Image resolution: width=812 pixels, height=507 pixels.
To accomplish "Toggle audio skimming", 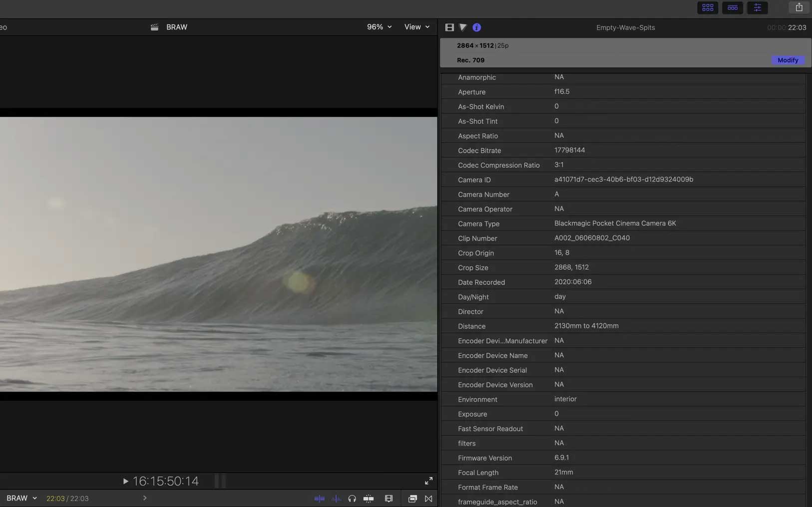I will pos(336,499).
